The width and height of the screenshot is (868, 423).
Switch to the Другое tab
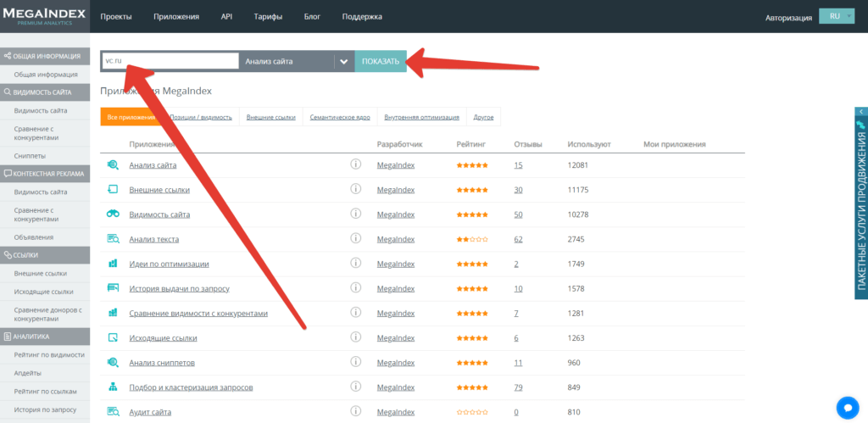pyautogui.click(x=484, y=117)
